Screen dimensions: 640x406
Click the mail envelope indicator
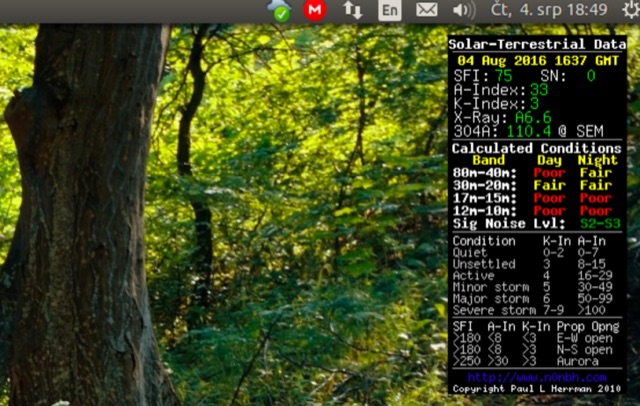tap(427, 10)
